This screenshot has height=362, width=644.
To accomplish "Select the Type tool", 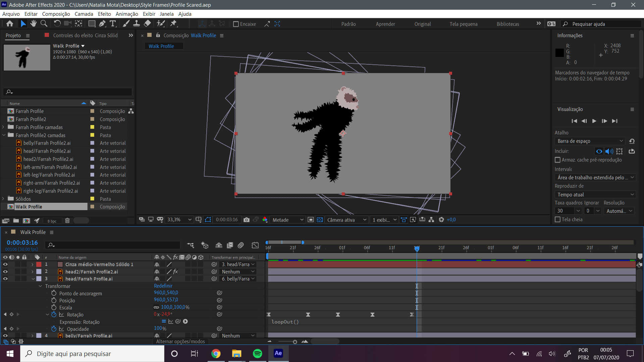I will click(x=113, y=23).
